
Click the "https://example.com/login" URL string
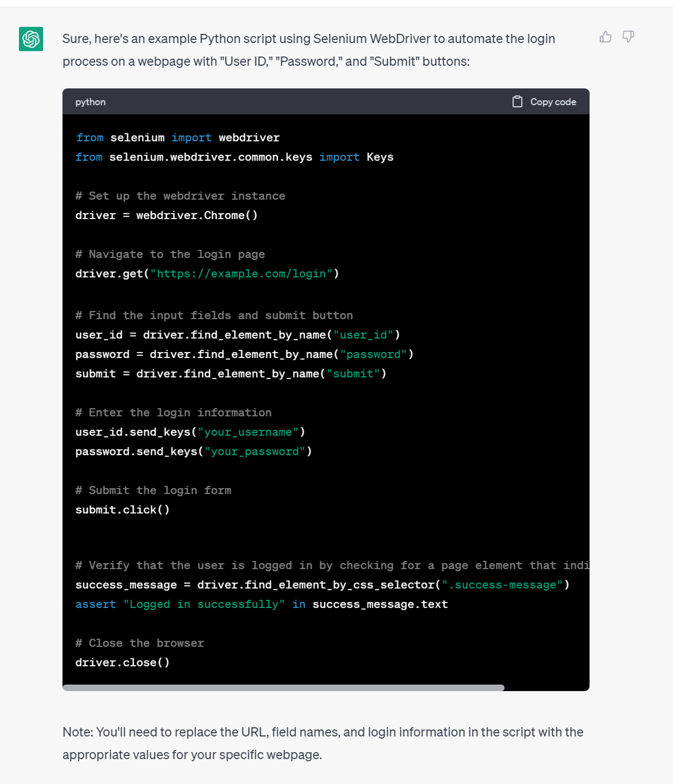(241, 273)
